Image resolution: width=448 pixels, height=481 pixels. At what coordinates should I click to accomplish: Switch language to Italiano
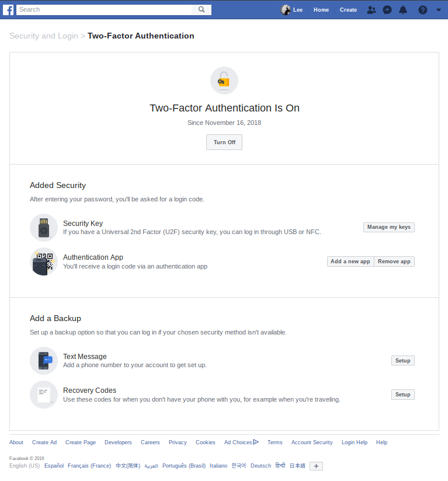218,466
